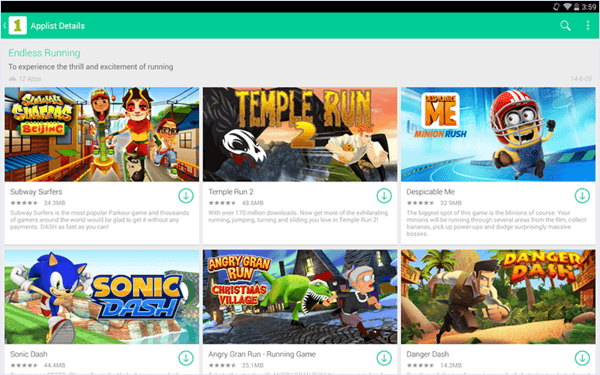The width and height of the screenshot is (600, 375).
Task: Open the three-dot overflow menu
Action: [588, 26]
